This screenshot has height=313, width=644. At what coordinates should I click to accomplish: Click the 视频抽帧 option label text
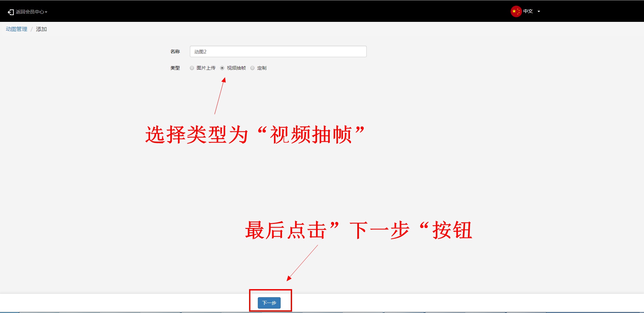[x=236, y=68]
